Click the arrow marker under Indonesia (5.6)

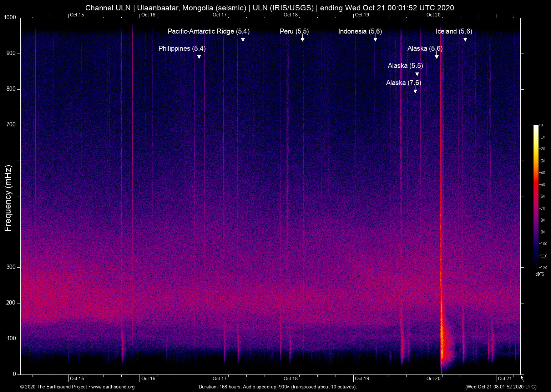[x=375, y=38]
